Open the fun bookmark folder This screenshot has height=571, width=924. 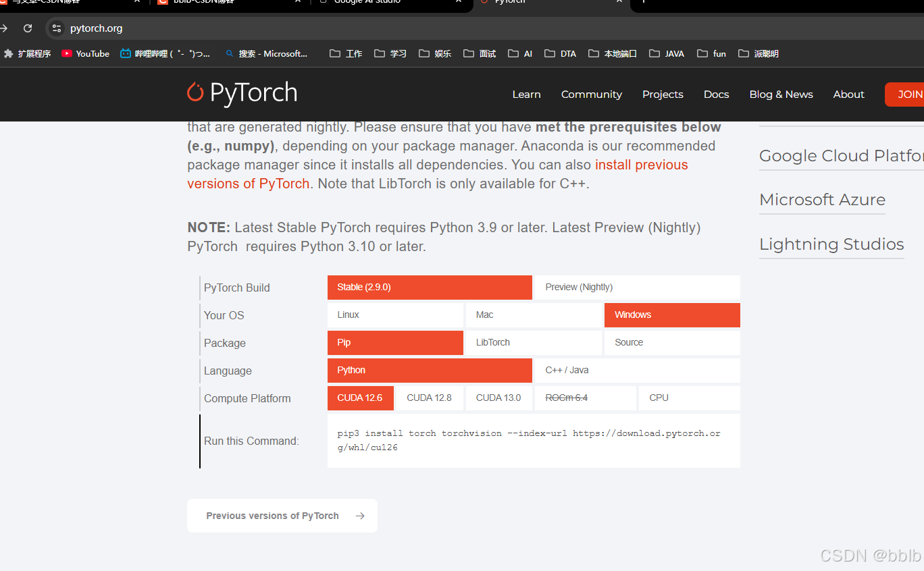[711, 53]
